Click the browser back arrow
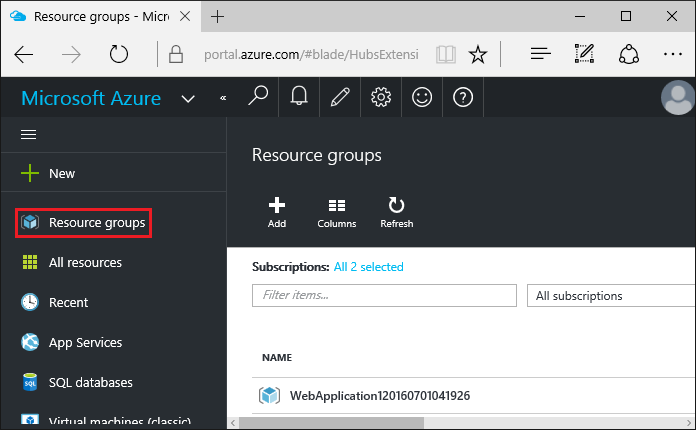The image size is (696, 430). [24, 55]
